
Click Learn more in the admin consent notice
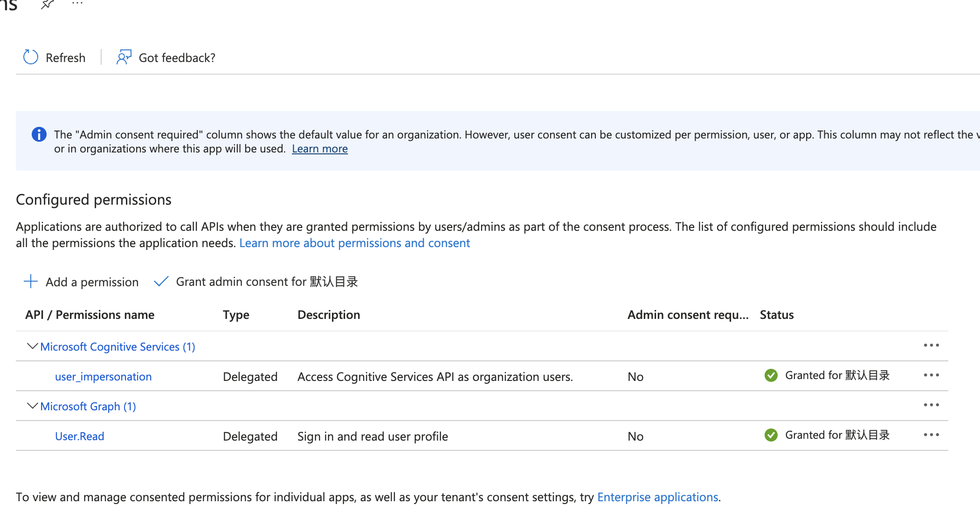[319, 148]
